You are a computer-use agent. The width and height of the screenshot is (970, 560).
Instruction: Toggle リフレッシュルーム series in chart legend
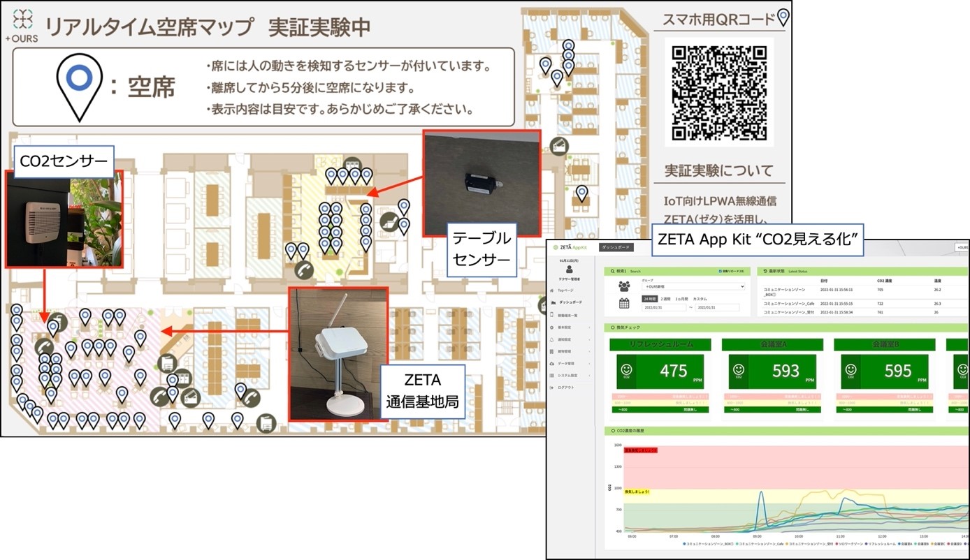coord(879,543)
